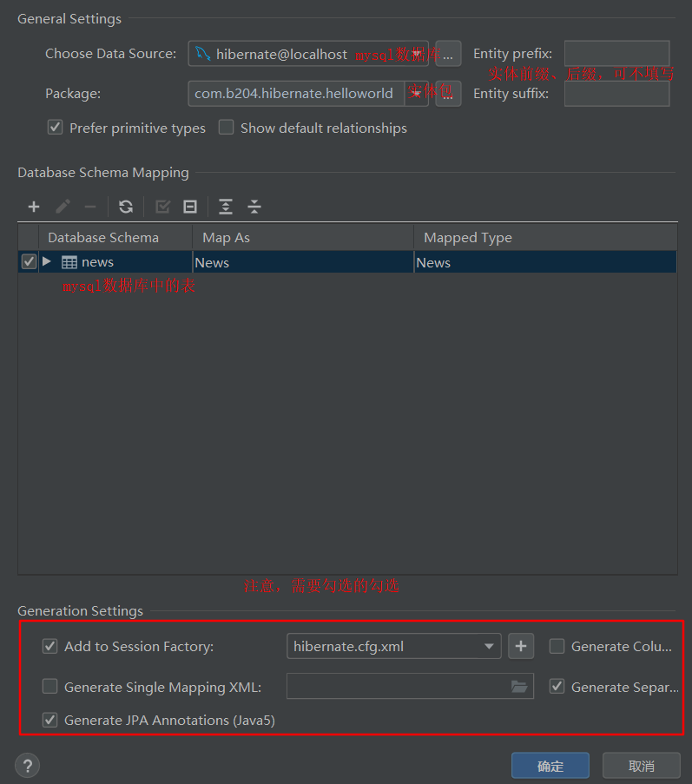
Task: Click the Single Mapping XML path field
Action: 410,686
